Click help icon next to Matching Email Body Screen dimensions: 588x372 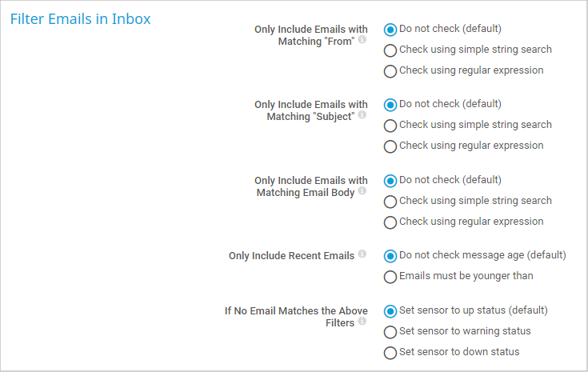(362, 191)
